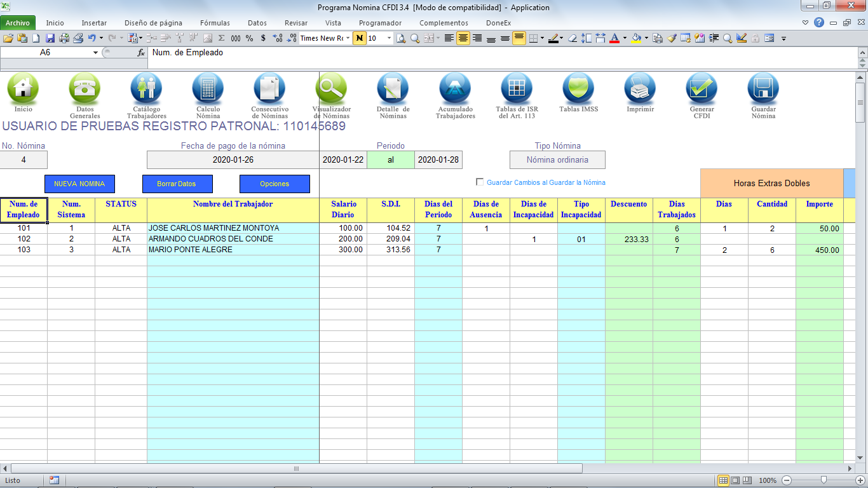Select the Fecha de pago date field
Screen dimensions: 868x488
pos(233,159)
